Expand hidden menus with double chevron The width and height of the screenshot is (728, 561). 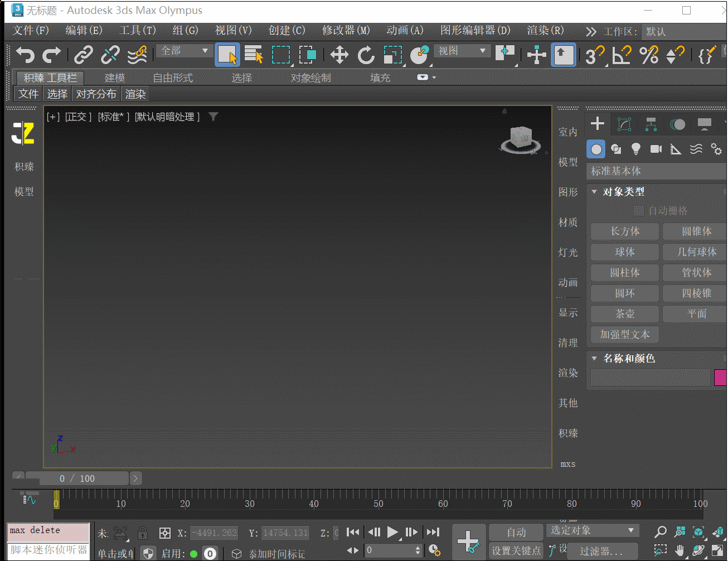(x=591, y=32)
